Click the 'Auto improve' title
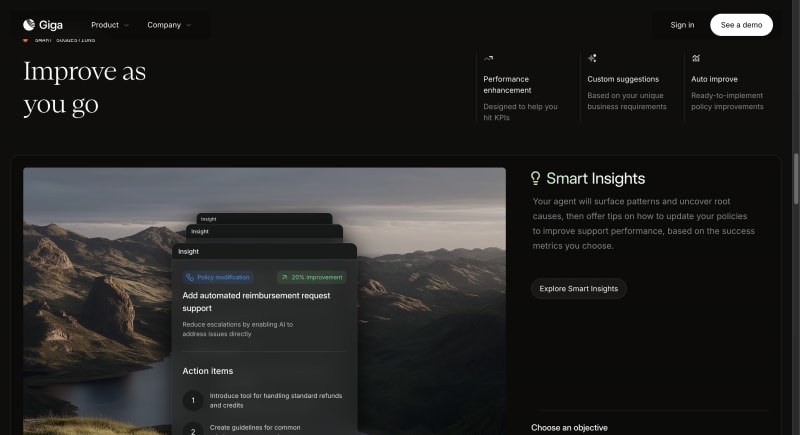Viewport: 800px width, 435px height. pyautogui.click(x=714, y=79)
